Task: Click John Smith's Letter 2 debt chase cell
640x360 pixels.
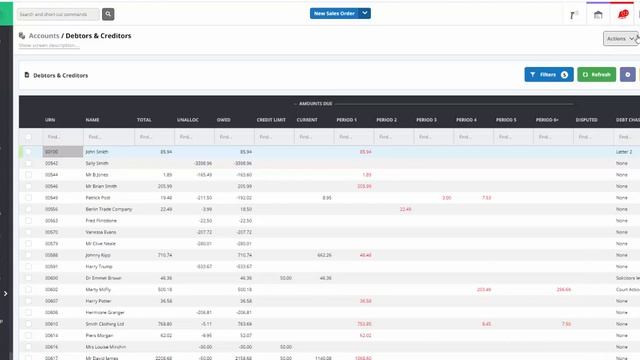Action: [624, 152]
